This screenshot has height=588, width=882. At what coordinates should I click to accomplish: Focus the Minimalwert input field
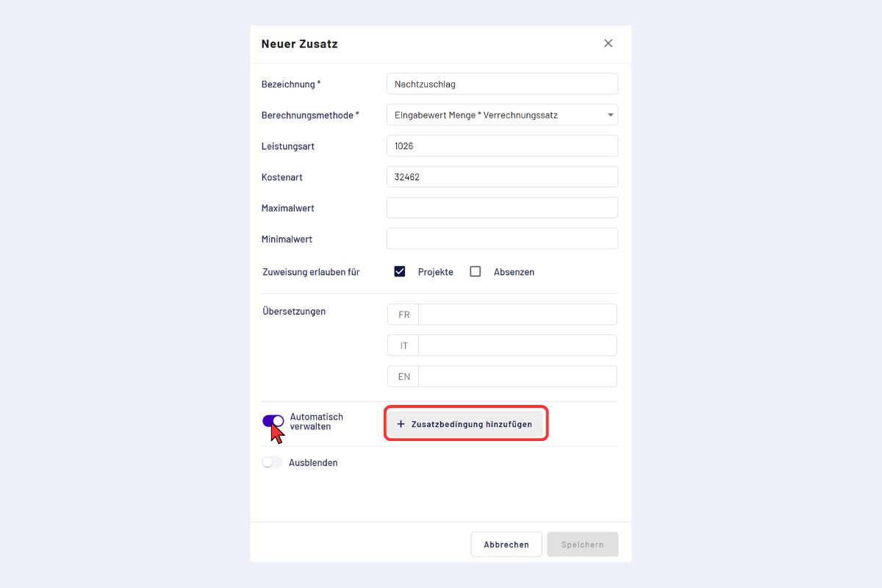(x=502, y=238)
